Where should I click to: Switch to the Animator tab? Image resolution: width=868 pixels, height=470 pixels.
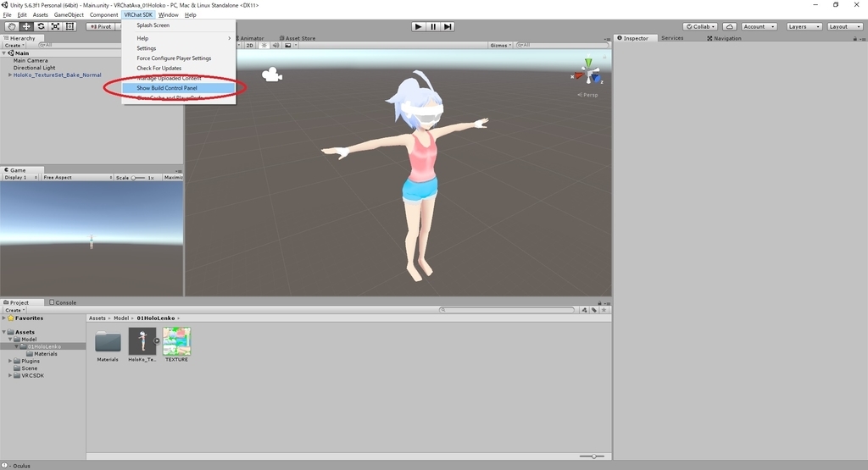[251, 38]
